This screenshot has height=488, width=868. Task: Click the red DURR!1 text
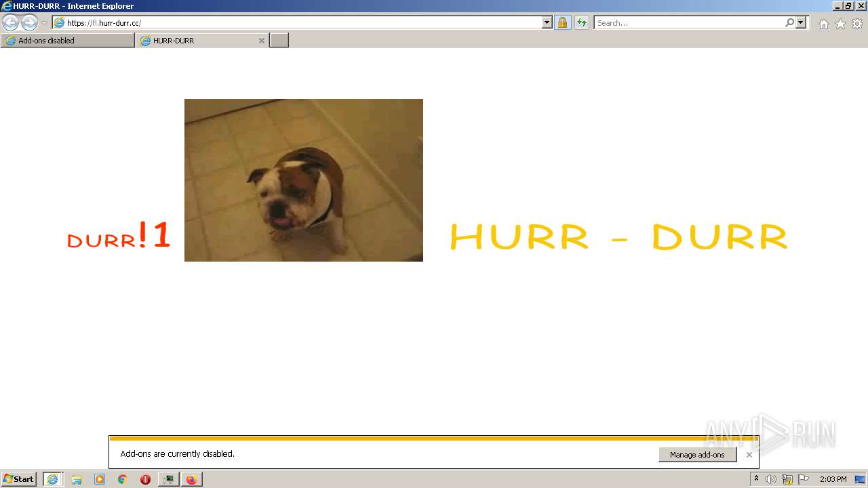[x=119, y=235]
